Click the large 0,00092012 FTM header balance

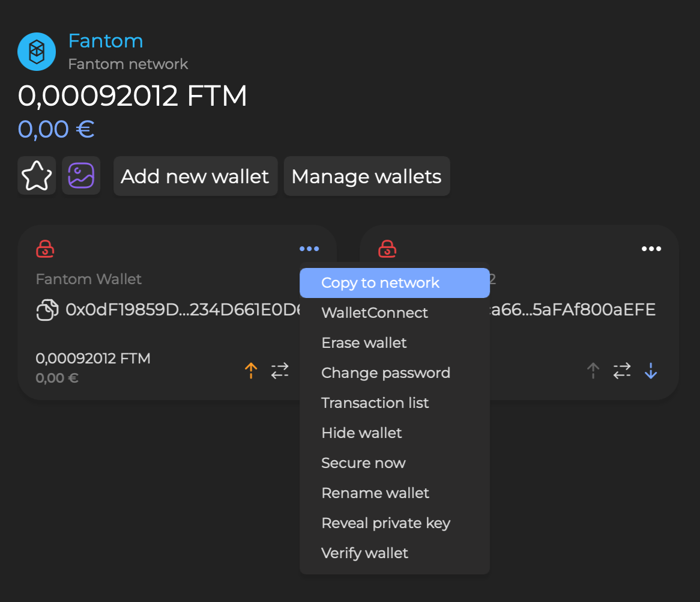pos(132,96)
